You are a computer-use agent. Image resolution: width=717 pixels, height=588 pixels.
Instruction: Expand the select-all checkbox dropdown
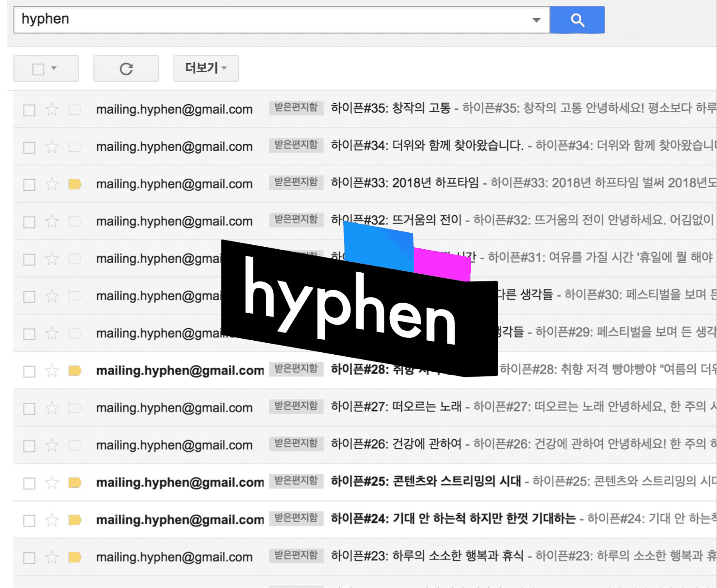(54, 68)
